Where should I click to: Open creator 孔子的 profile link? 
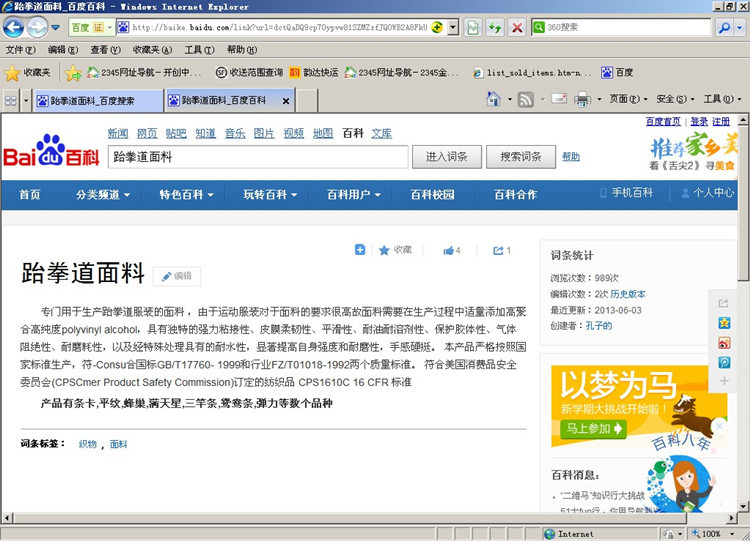(598, 326)
